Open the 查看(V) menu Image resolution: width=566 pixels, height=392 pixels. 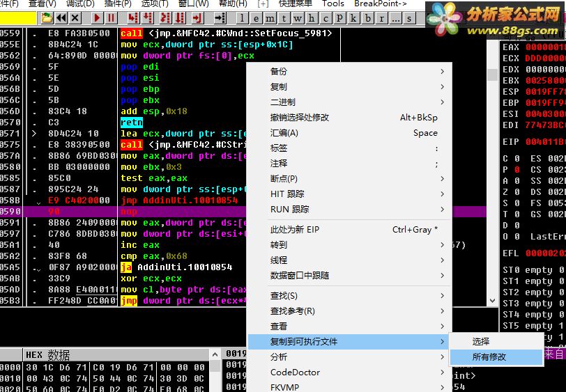pos(43,4)
